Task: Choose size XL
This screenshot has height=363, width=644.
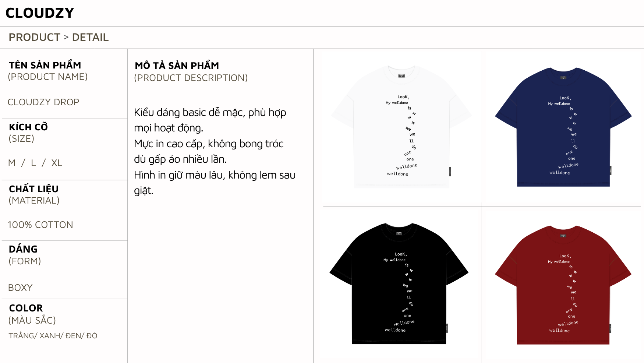Action: click(57, 163)
